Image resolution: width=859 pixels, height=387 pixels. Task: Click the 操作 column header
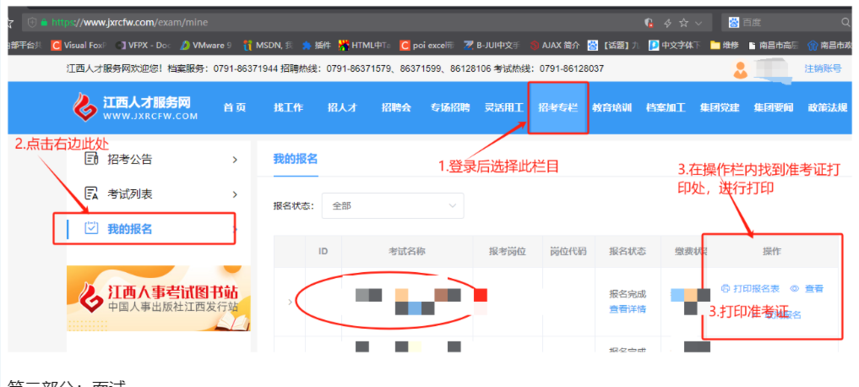(771, 252)
